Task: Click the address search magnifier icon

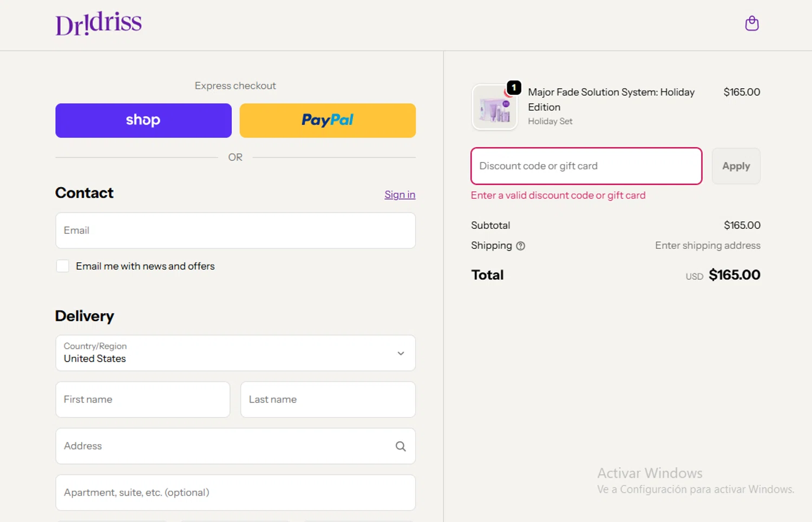Action: pyautogui.click(x=401, y=446)
